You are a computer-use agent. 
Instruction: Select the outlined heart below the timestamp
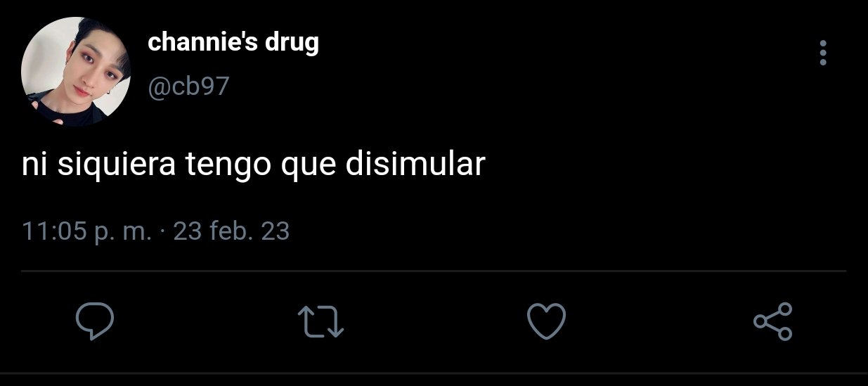click(546, 322)
